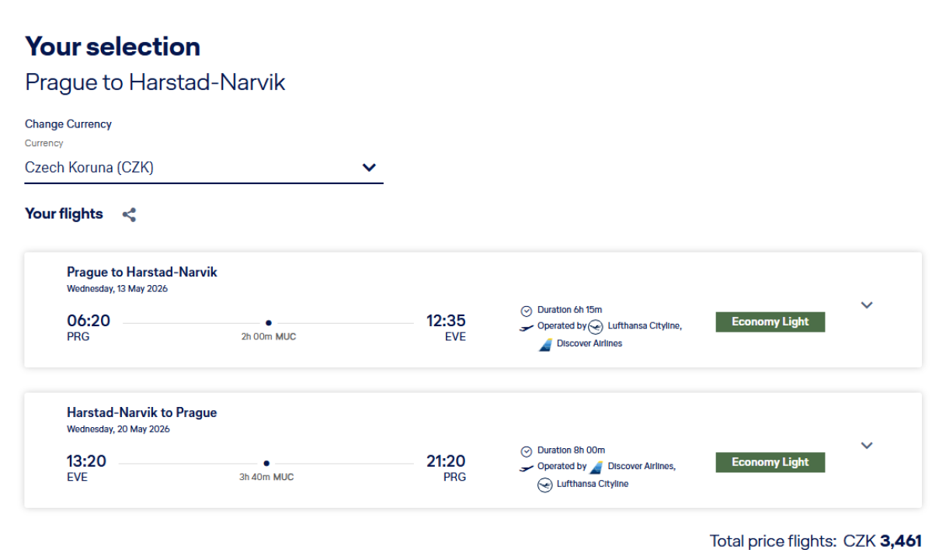This screenshot has height=560, width=932.
Task: Click the clock icon for 8h 00m duration
Action: point(527,451)
